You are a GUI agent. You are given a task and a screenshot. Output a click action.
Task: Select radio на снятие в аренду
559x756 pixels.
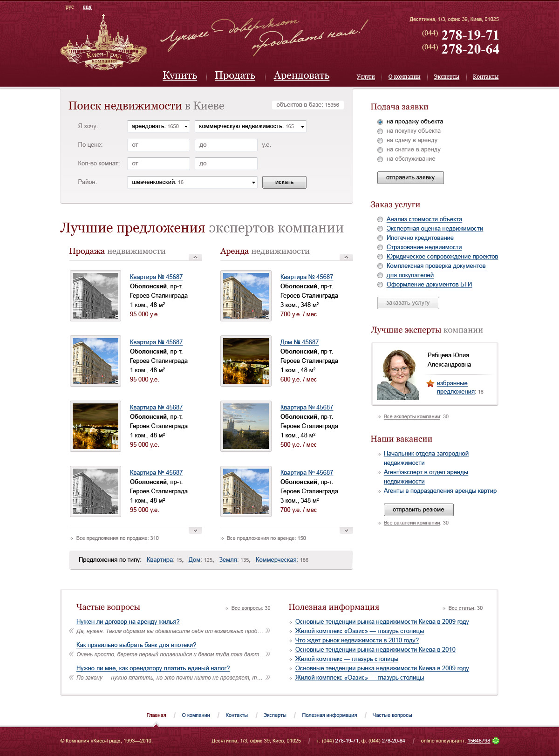(380, 150)
